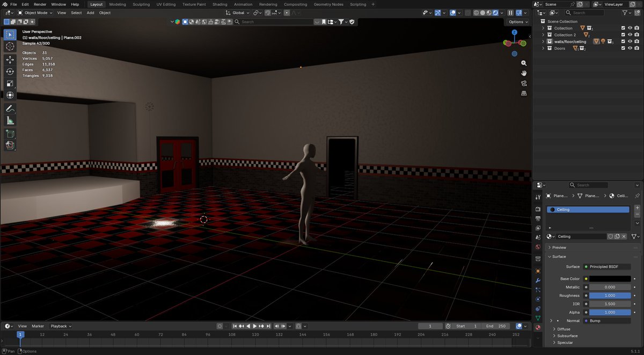This screenshot has width=644, height=355.
Task: Click the pan view hand icon
Action: tap(524, 73)
